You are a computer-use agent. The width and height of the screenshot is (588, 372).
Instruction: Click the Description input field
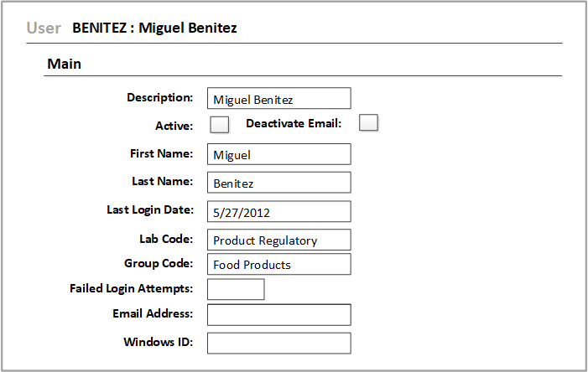pyautogui.click(x=278, y=99)
